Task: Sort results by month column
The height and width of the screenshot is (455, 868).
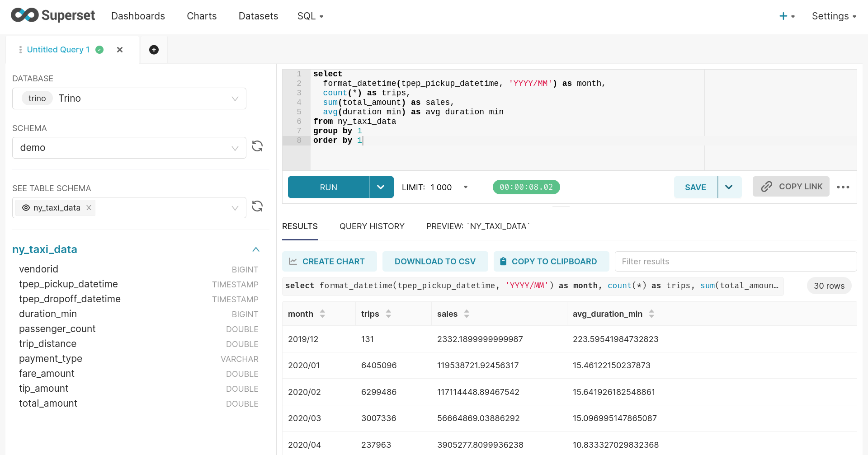Action: [322, 314]
